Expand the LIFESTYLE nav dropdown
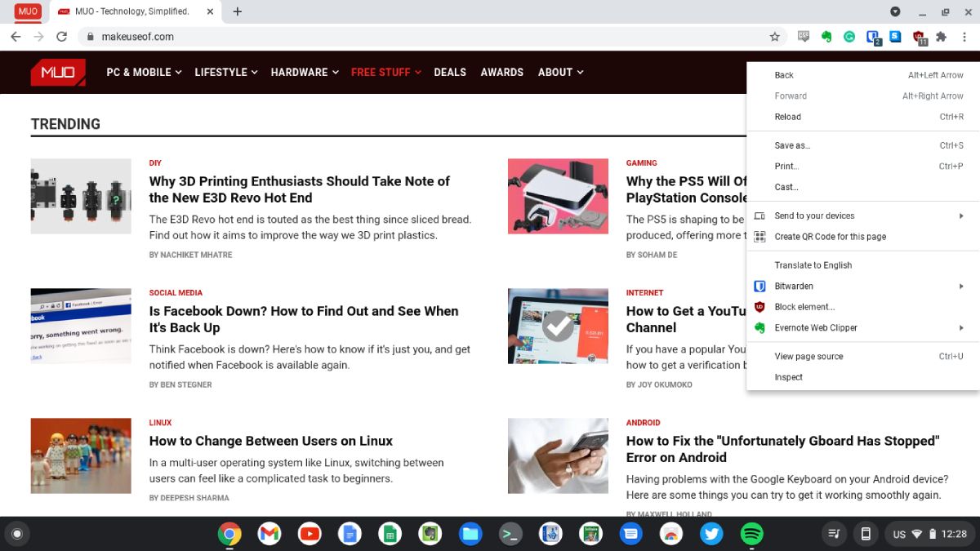The height and width of the screenshot is (551, 980). click(x=226, y=72)
